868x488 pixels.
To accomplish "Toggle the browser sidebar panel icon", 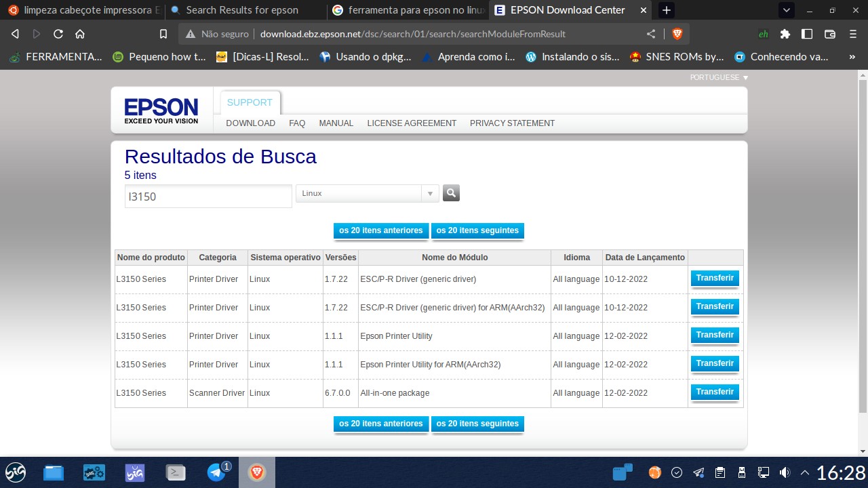I will pyautogui.click(x=807, y=34).
